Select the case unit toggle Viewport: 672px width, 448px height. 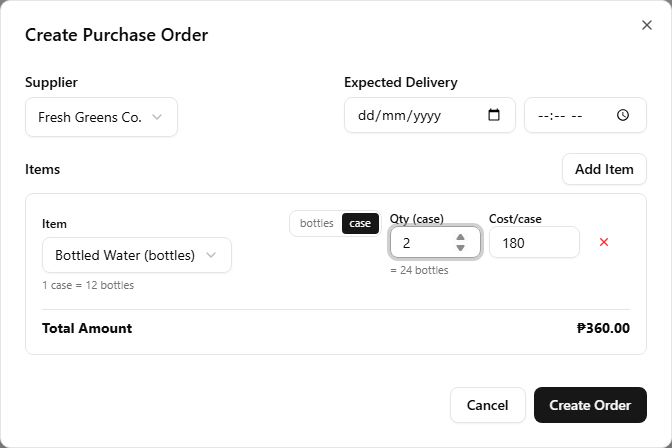coord(360,223)
